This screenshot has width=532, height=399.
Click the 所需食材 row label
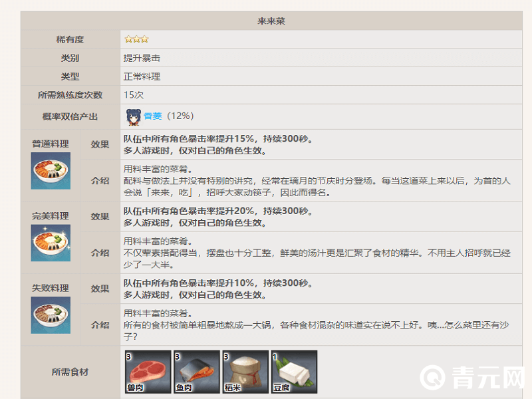(70, 372)
